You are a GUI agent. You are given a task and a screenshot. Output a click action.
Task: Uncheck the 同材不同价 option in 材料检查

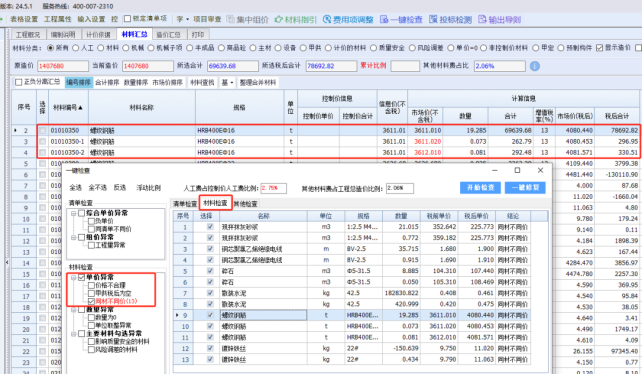coord(91,301)
